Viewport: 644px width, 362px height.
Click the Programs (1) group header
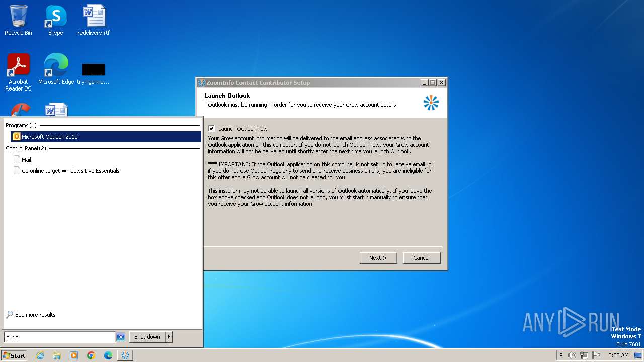tap(21, 125)
